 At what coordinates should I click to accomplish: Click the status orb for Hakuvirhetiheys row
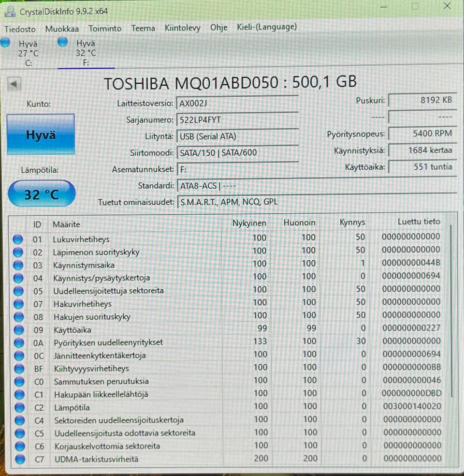pyautogui.click(x=18, y=304)
